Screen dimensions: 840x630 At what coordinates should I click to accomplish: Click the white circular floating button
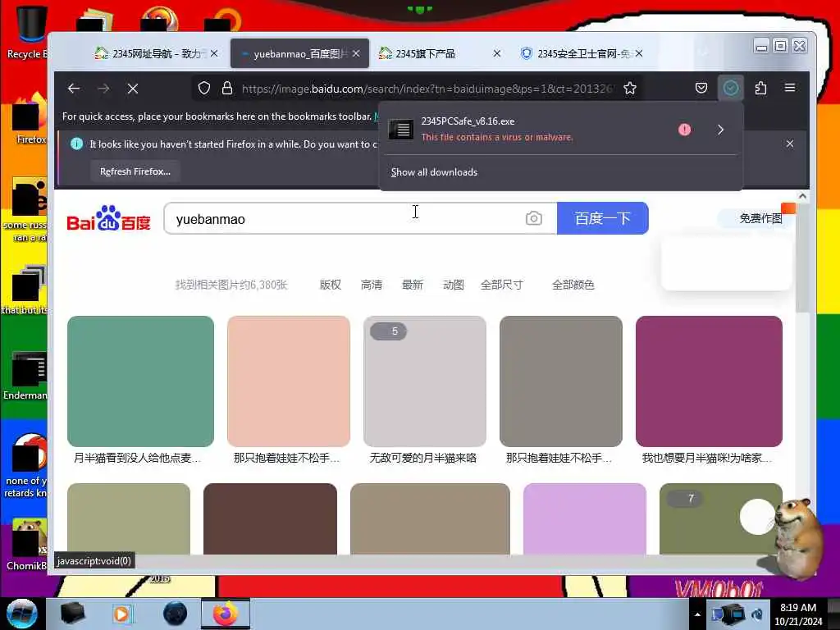click(757, 517)
